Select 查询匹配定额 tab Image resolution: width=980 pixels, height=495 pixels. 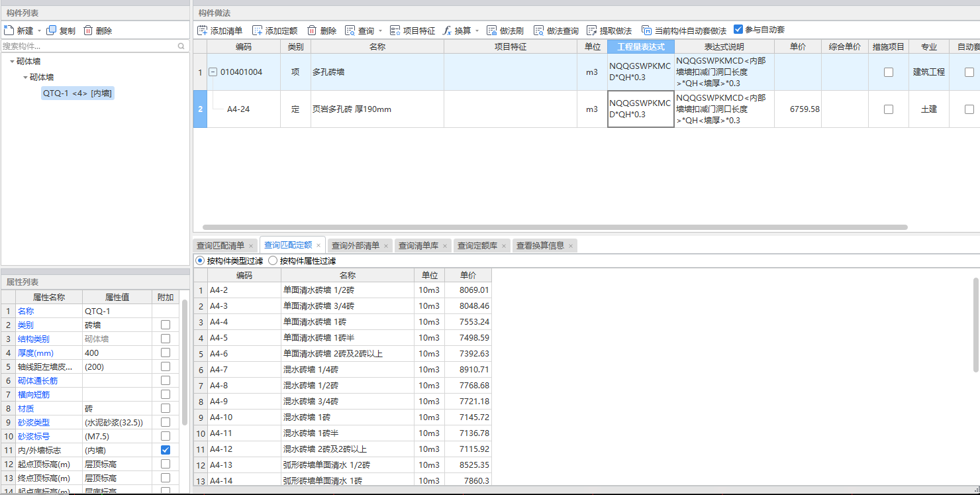[x=288, y=245]
